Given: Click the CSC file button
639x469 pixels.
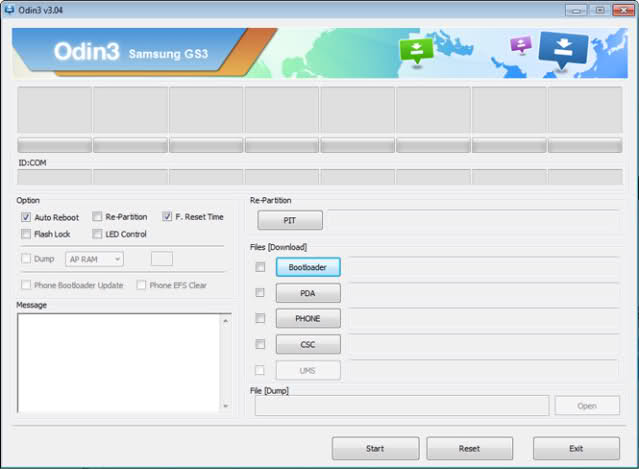Looking at the screenshot, I should tap(308, 344).
